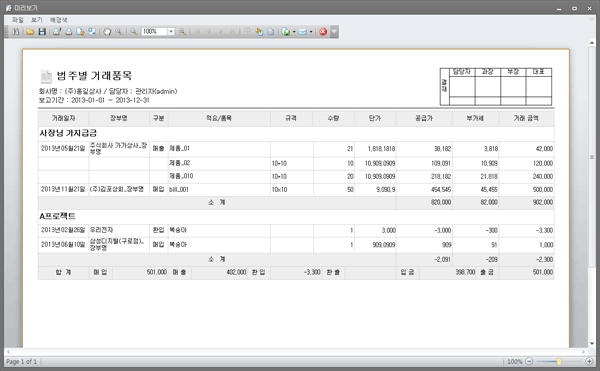Image resolution: width=600 pixels, height=371 pixels.
Task: Zoom out with the minus magnifier icon
Action: point(134,32)
